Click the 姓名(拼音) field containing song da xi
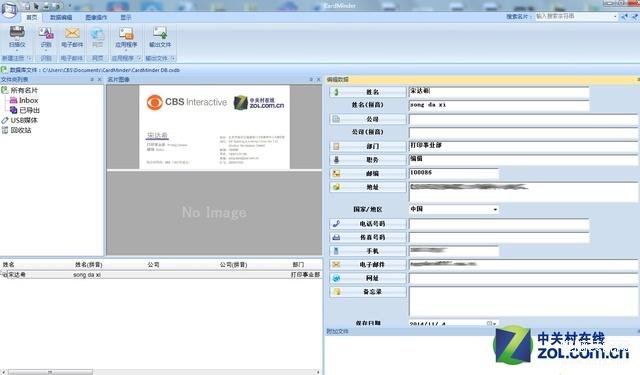640x375 pixels. click(x=499, y=105)
